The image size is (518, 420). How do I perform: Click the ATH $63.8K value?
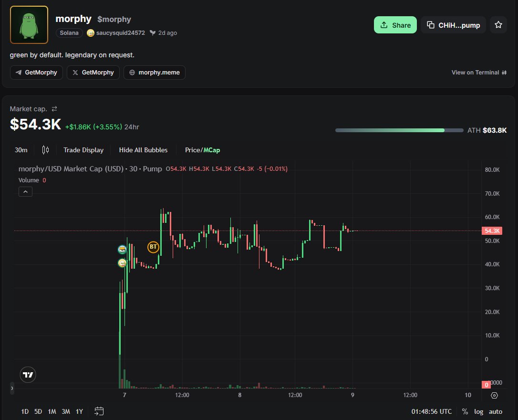495,130
